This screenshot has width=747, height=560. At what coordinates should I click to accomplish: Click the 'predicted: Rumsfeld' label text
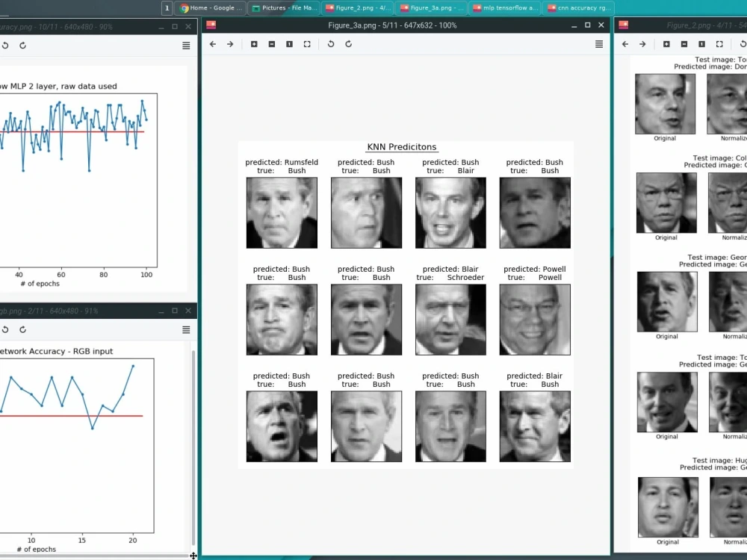click(x=282, y=162)
